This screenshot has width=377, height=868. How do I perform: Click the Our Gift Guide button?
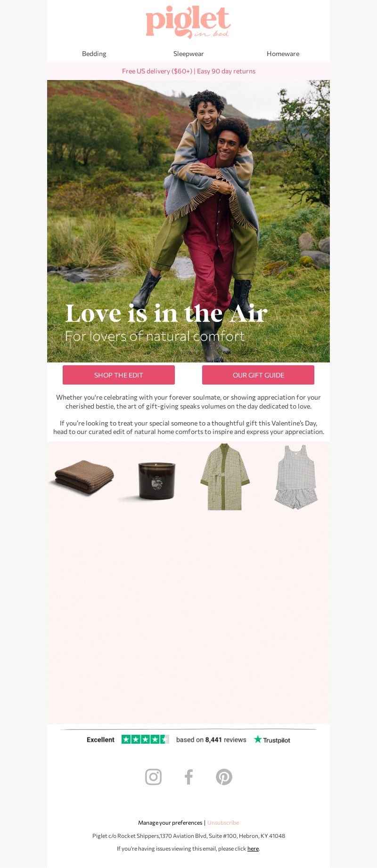pyautogui.click(x=258, y=375)
